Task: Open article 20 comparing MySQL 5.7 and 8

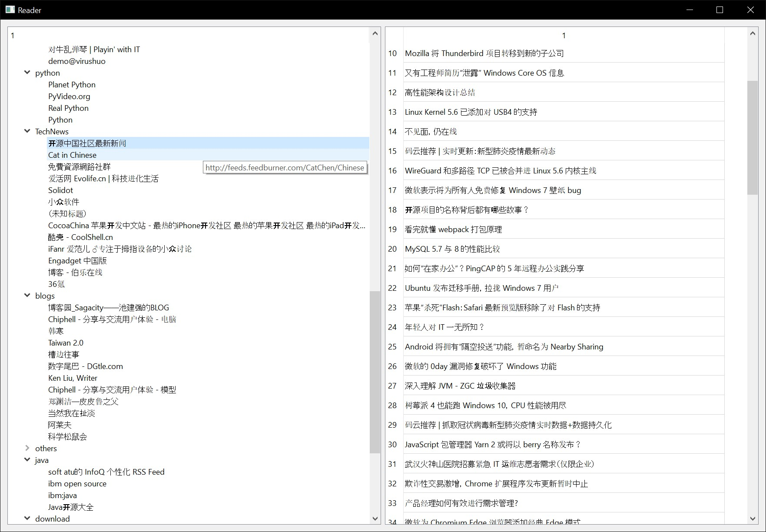Action: coord(452,249)
